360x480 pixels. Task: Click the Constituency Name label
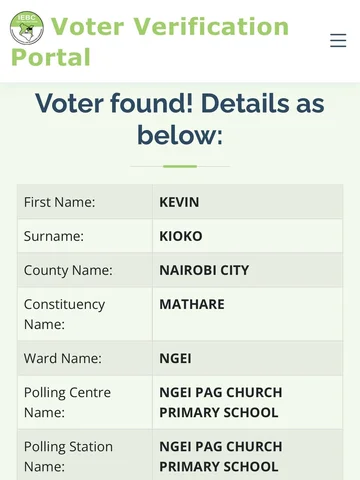click(64, 314)
